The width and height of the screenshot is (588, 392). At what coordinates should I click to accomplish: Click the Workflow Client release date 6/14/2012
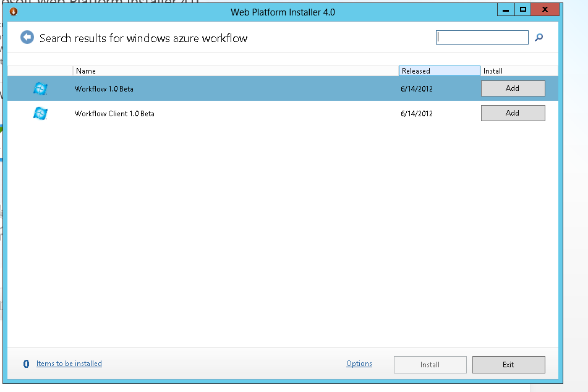417,114
